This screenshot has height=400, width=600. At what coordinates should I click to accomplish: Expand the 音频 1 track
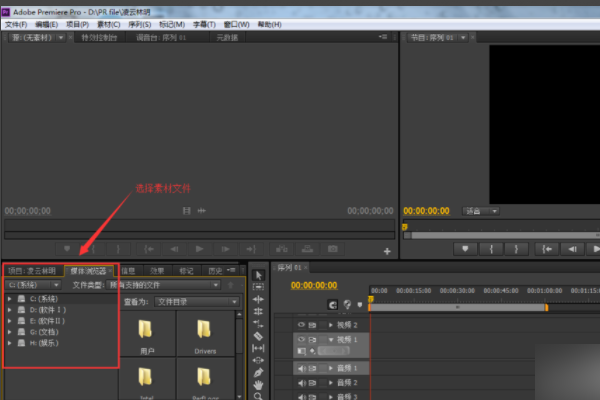point(331,368)
